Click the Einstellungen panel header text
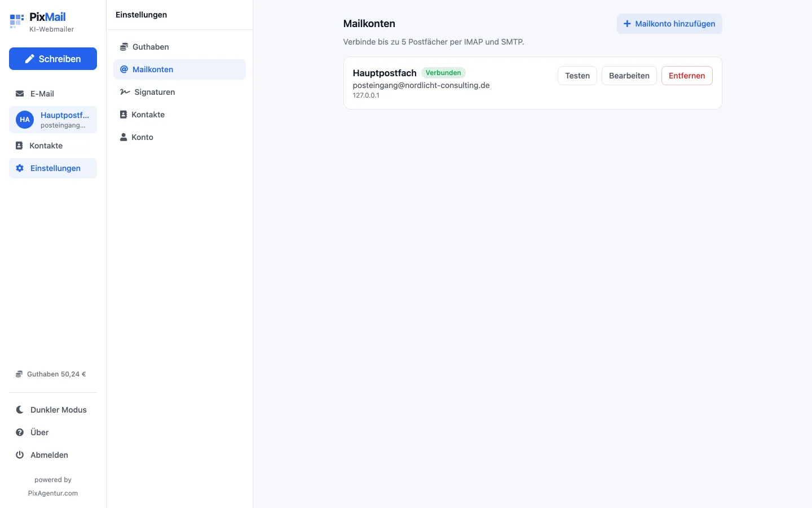812x508 pixels. tap(142, 15)
